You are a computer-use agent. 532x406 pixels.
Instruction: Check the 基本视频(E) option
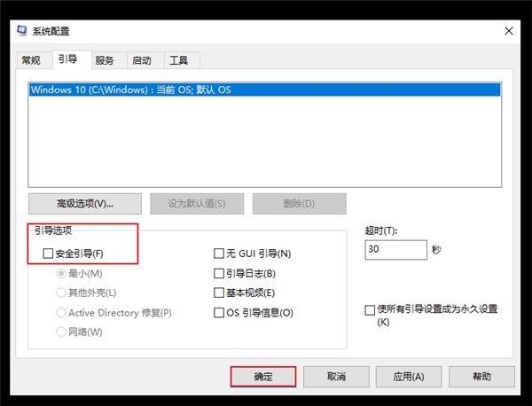219,293
